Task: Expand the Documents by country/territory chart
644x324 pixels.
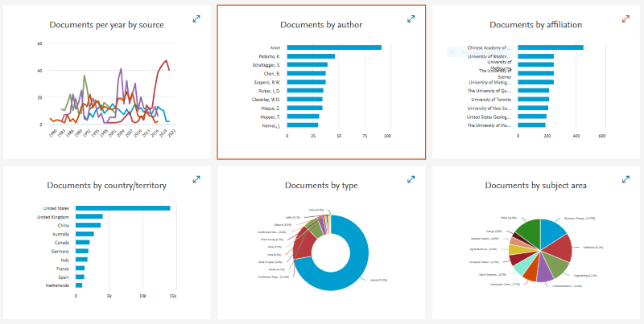Action: click(x=196, y=179)
